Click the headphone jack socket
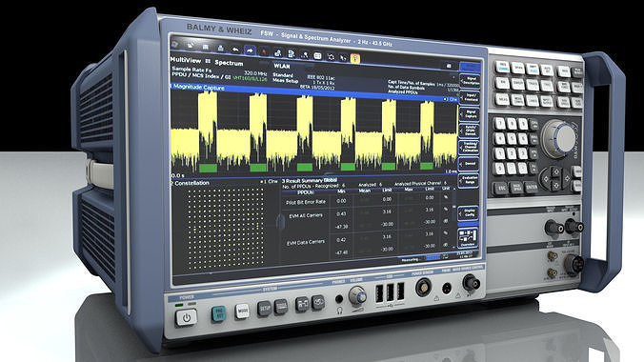This screenshot has height=362, width=644. click(339, 299)
